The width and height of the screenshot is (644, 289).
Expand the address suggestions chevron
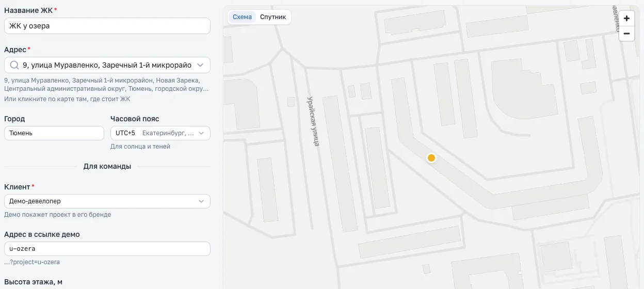pyautogui.click(x=201, y=65)
